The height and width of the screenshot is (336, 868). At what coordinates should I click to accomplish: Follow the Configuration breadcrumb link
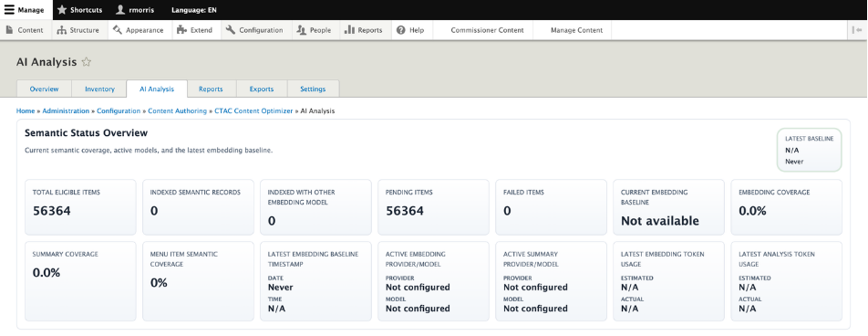(119, 110)
